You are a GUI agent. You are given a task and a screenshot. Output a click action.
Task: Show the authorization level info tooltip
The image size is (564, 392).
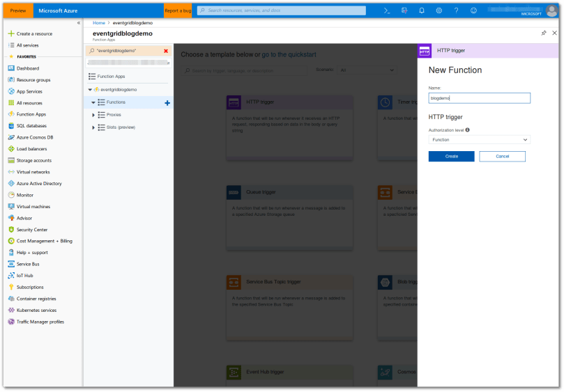click(x=467, y=130)
